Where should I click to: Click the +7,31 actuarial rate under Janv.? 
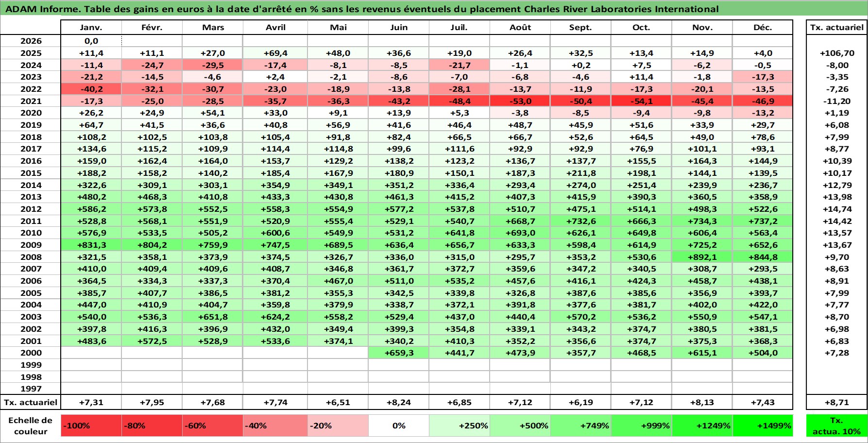tap(91, 402)
